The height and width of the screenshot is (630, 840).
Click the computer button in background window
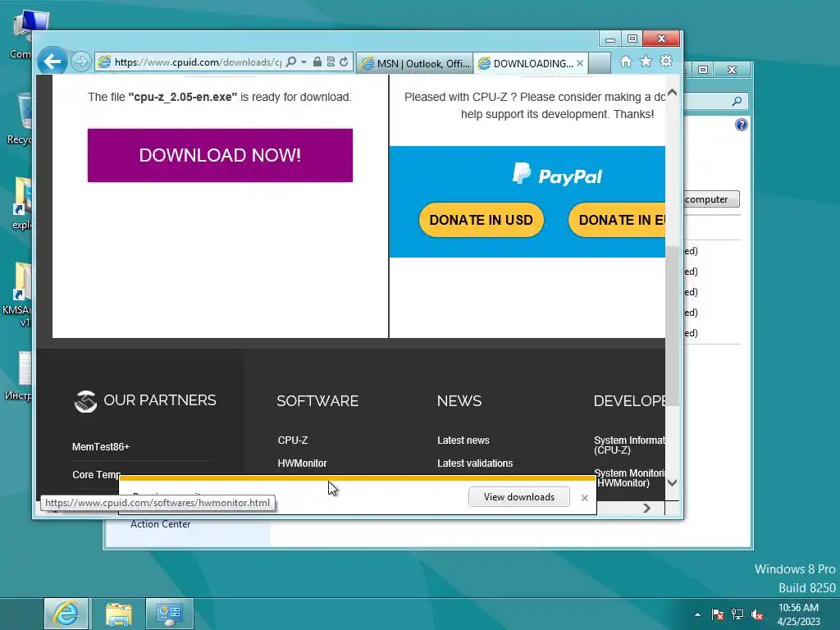tap(712, 199)
